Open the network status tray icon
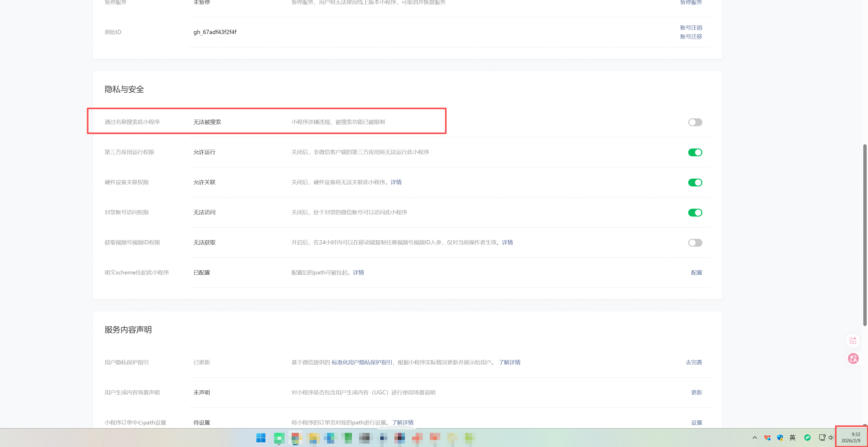 click(822, 438)
